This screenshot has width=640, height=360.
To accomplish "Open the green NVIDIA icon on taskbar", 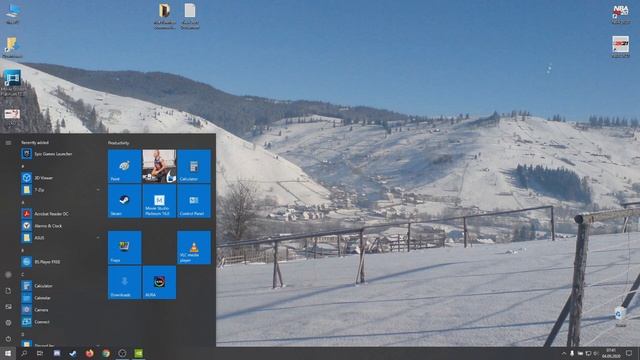I will tap(139, 353).
